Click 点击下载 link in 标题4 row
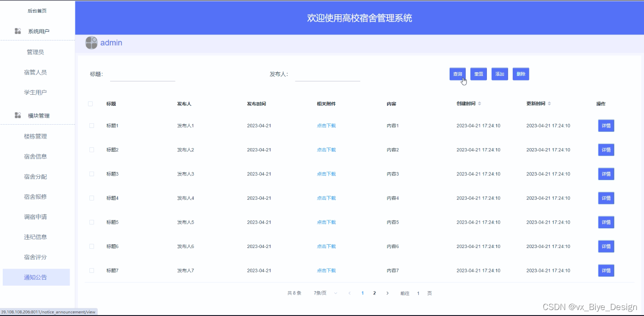The height and width of the screenshot is (316, 644). coord(326,198)
